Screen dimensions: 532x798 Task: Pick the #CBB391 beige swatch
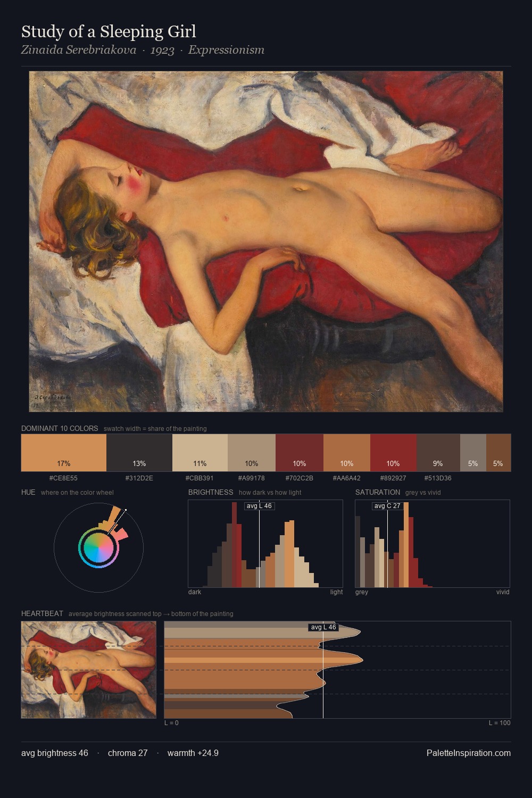200,453
